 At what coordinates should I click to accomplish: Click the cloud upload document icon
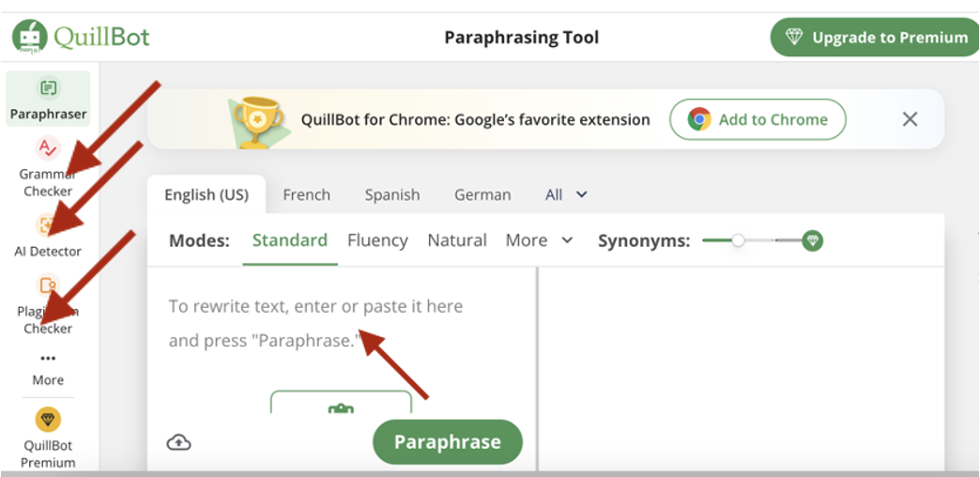pos(178,442)
